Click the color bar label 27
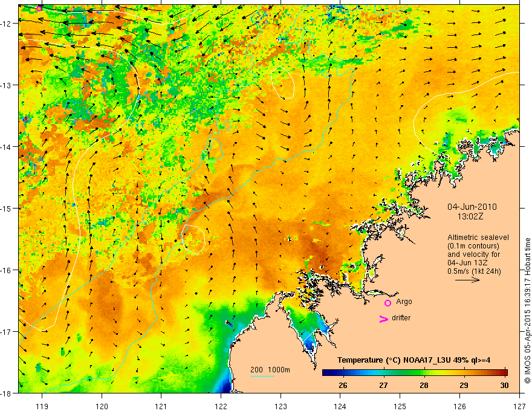This screenshot has width=532, height=411. [383, 385]
